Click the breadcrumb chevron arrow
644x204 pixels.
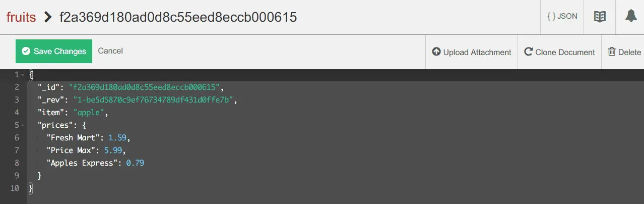[48, 17]
